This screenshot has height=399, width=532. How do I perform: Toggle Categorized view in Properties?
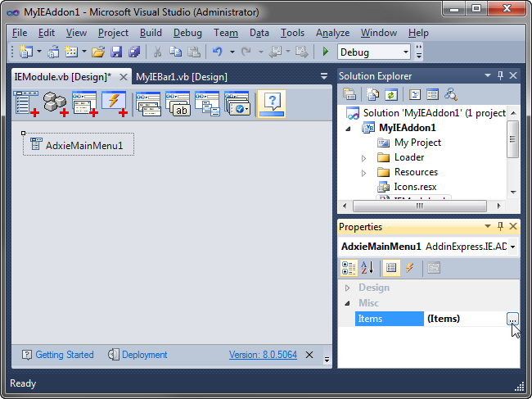point(349,268)
